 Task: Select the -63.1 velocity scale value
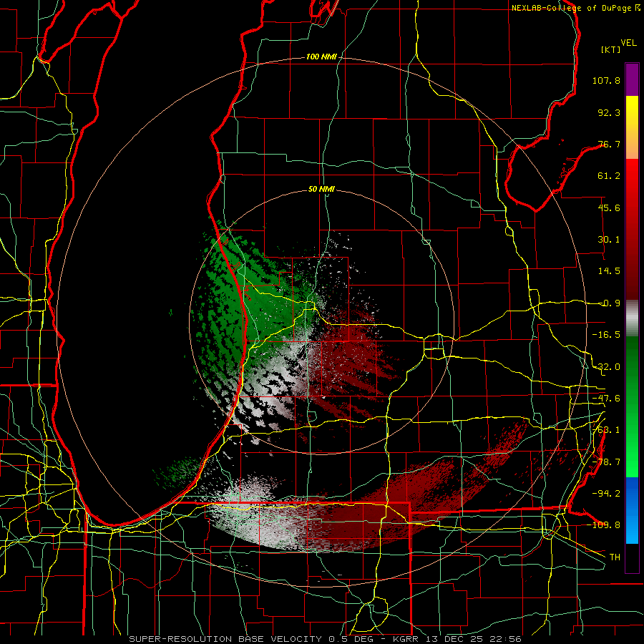point(606,430)
